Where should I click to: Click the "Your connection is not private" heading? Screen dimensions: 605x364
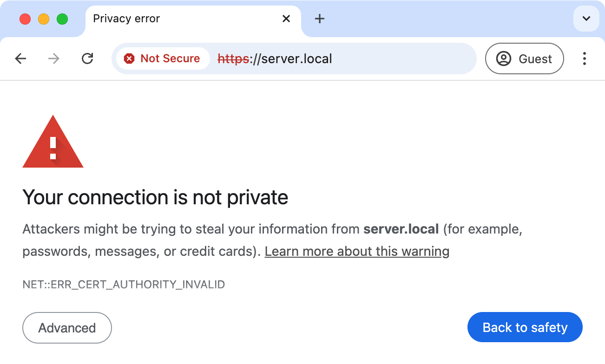pos(155,197)
